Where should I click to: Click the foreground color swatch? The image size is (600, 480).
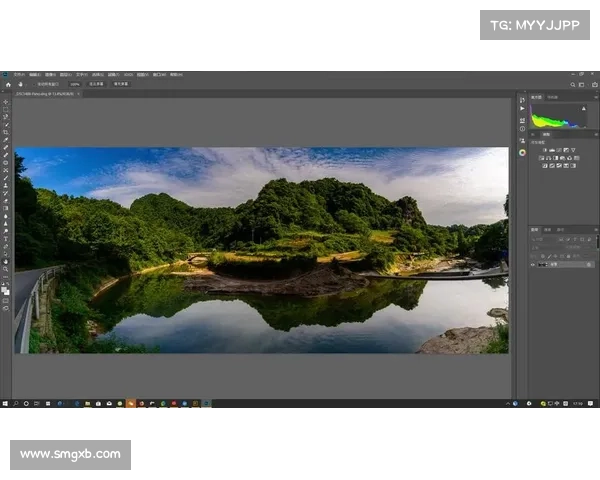(x=5, y=288)
